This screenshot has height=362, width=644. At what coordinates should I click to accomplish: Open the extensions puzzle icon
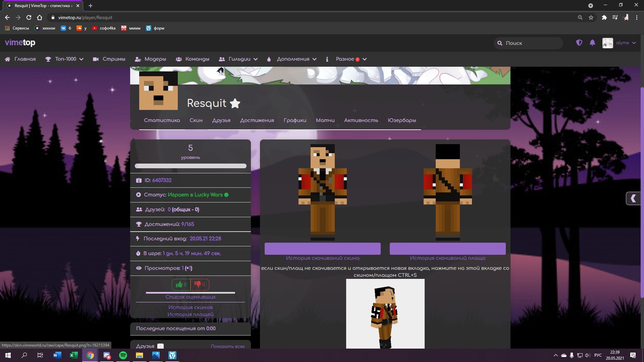pos(604,17)
